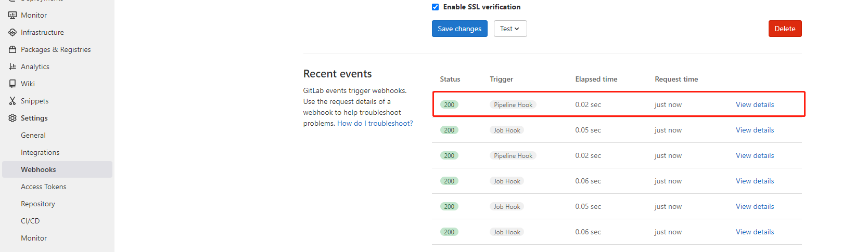Image resolution: width=868 pixels, height=252 pixels.
Task: Click the Monitor icon in sidebar top
Action: (12, 15)
